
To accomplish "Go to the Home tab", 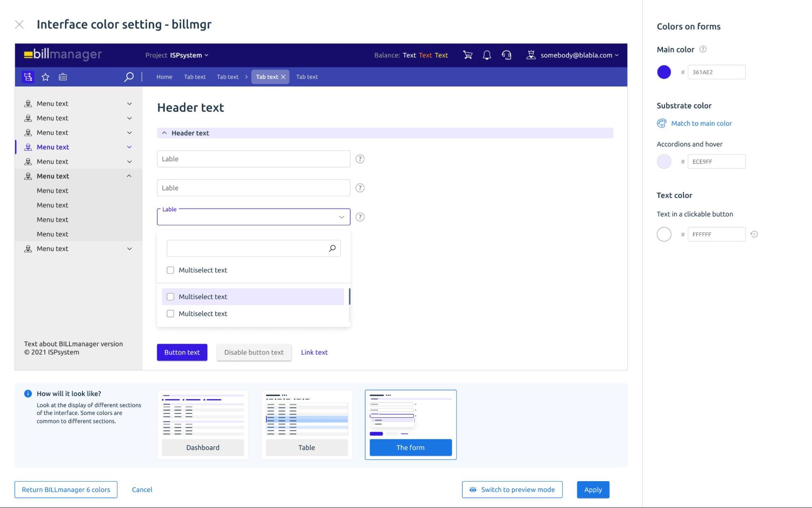I will (164, 77).
